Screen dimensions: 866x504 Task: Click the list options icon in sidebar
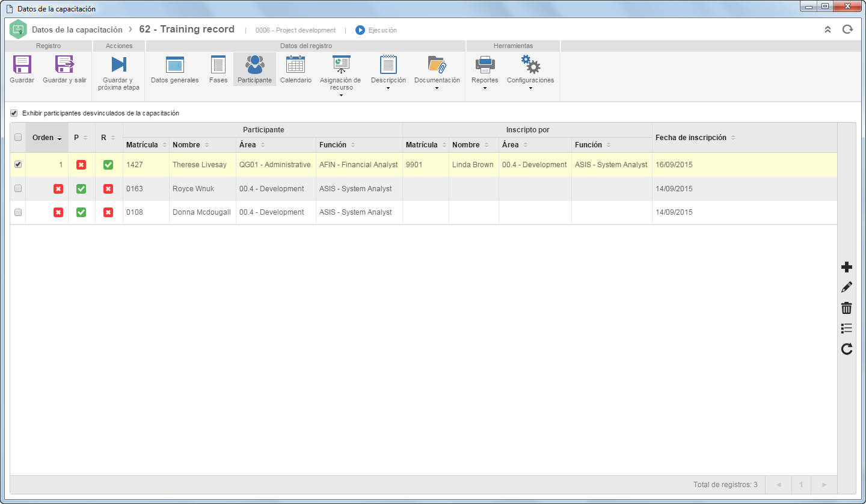[x=847, y=328]
